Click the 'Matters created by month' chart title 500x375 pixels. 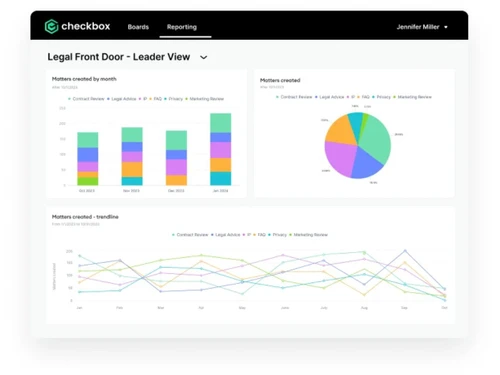click(84, 79)
